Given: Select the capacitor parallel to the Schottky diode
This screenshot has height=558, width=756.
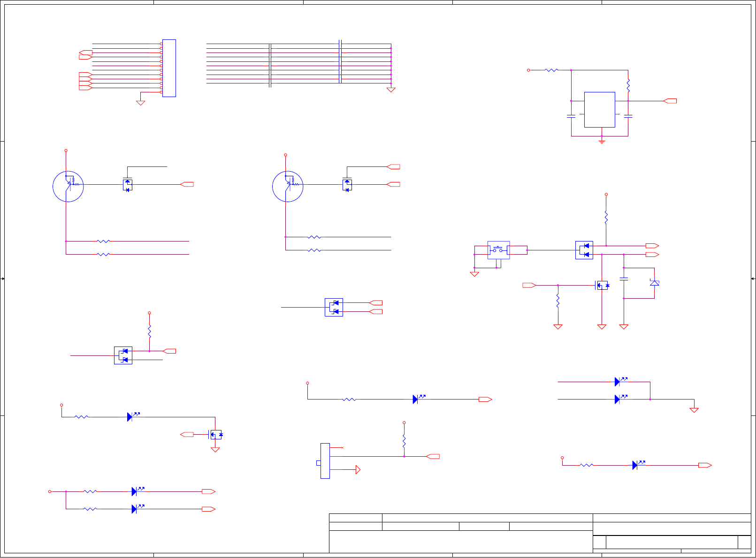Looking at the screenshot, I should click(x=624, y=279).
